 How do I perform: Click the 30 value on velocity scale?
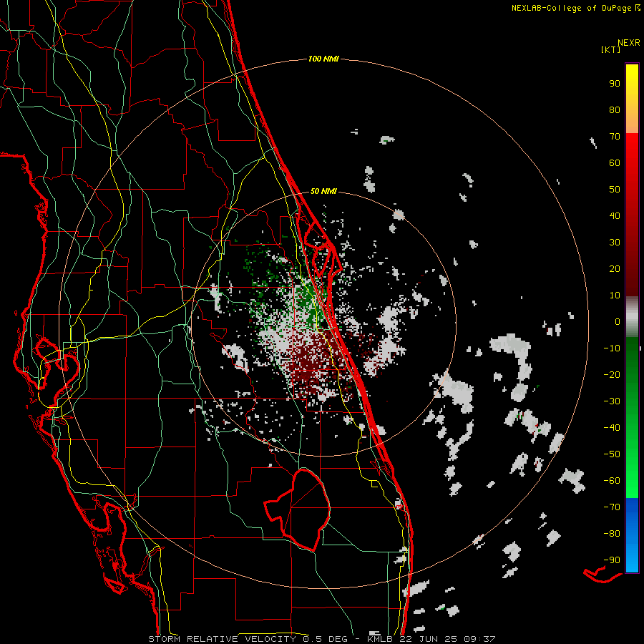pyautogui.click(x=615, y=243)
